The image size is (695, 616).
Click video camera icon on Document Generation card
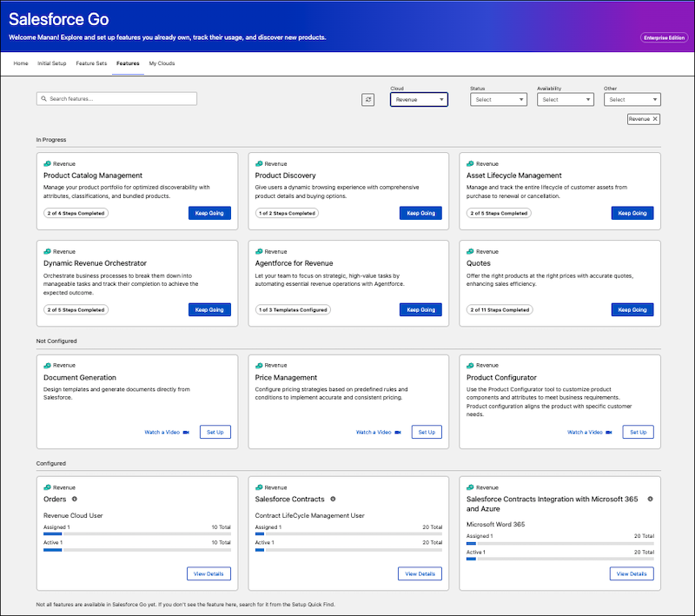pos(186,432)
